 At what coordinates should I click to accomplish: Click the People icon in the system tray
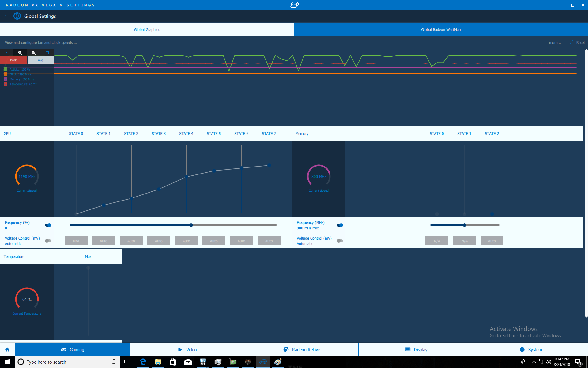[523, 362]
